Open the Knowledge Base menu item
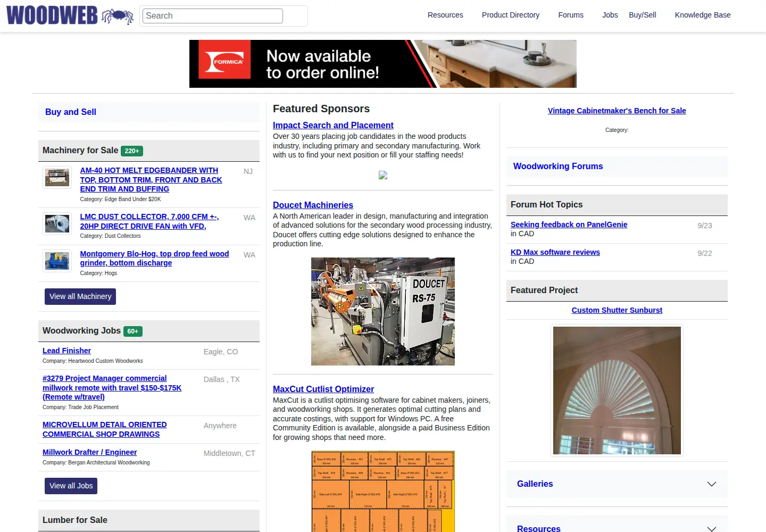The width and height of the screenshot is (766, 532). pos(703,15)
